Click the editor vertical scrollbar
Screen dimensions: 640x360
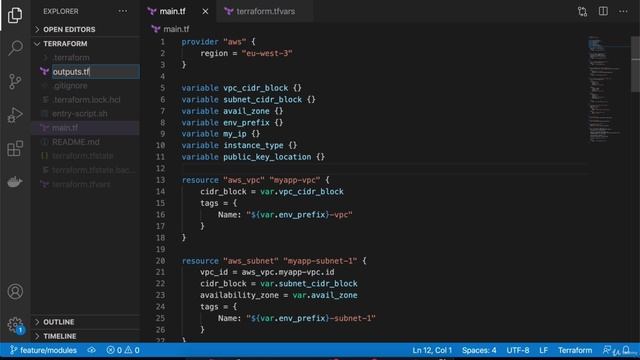635,64
